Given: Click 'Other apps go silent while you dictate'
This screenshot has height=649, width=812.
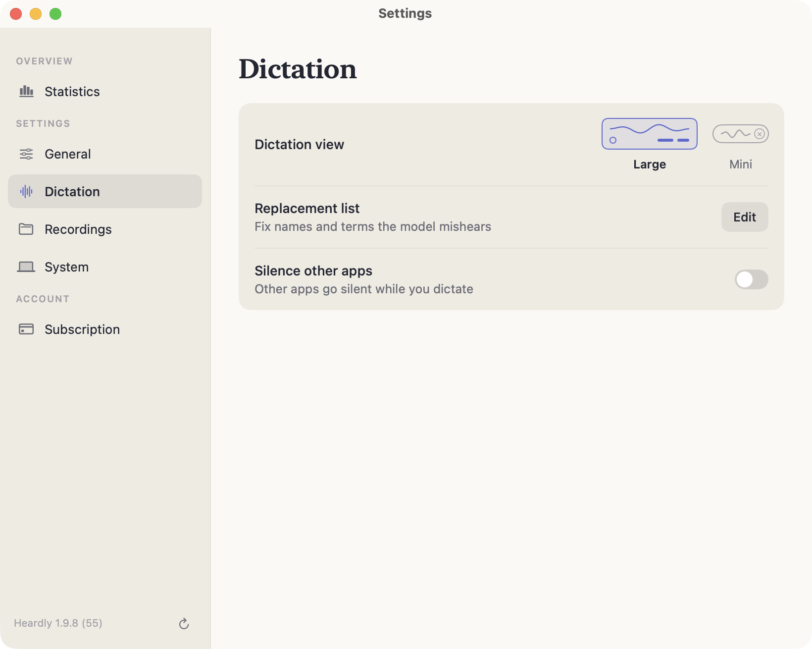Looking at the screenshot, I should [364, 289].
